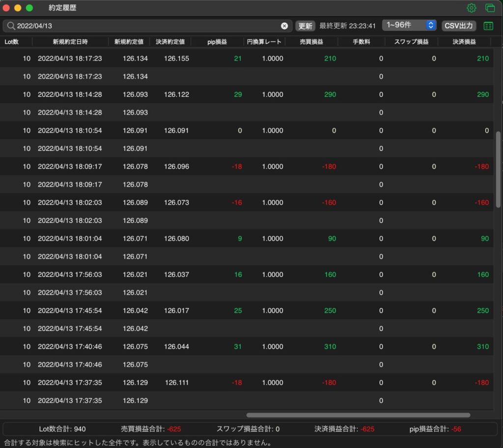The height and width of the screenshot is (448, 503).
Task: Click the 126.037 settlement price cell
Action: coord(176,275)
